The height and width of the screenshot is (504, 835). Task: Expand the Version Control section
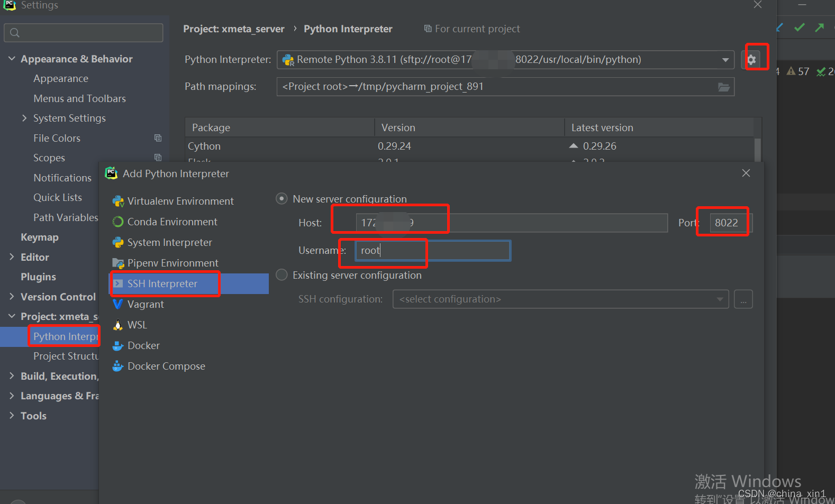[12, 297]
